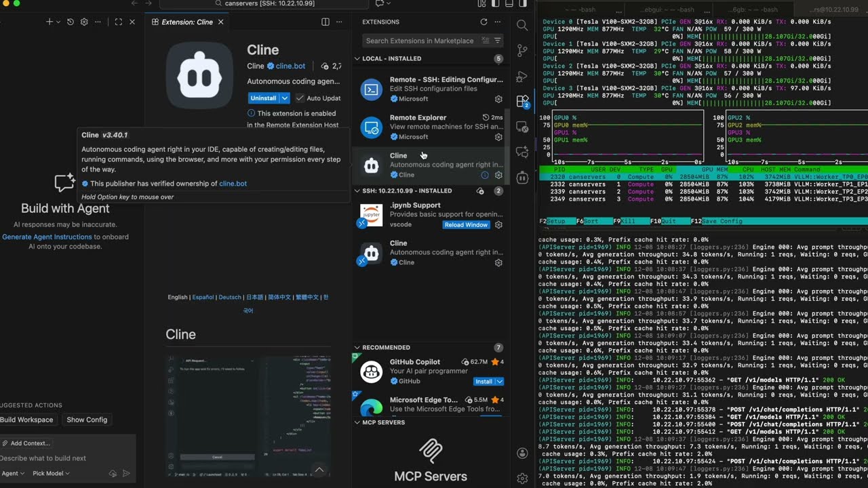Open the extensions filter icon

498,41
